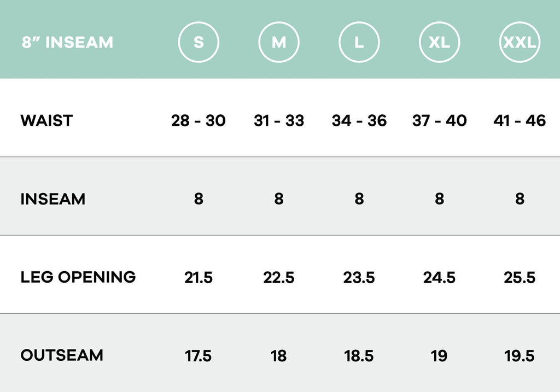Click the WAIST row label
Screen dimensions: 560x392
(x=46, y=120)
